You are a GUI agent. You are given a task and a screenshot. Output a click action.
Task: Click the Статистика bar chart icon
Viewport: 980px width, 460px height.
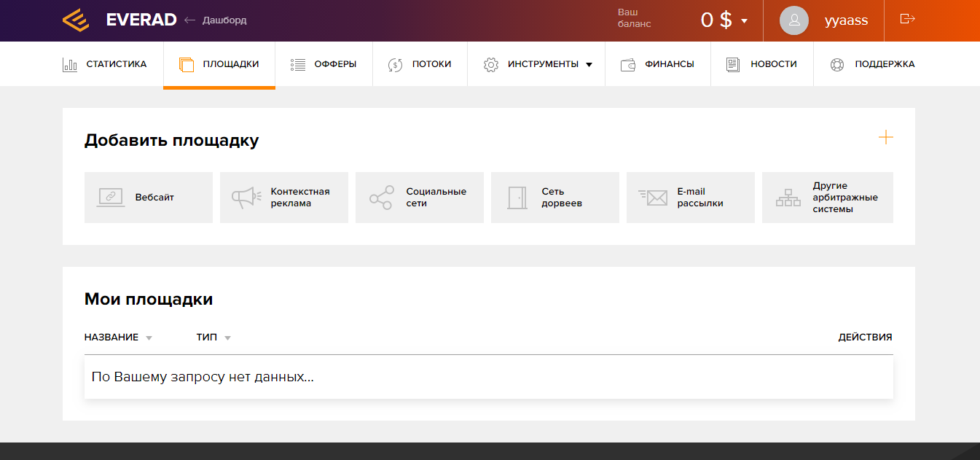tap(70, 64)
